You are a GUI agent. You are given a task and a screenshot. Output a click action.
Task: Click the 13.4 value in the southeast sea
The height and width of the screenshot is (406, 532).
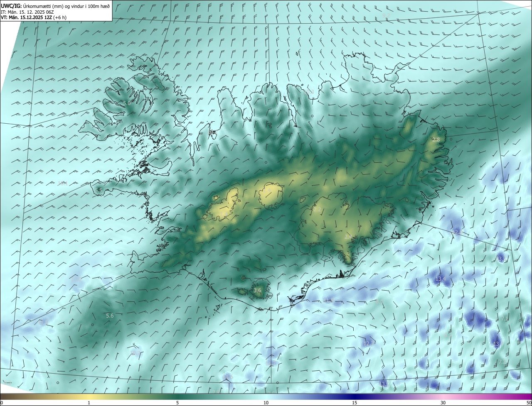click(x=441, y=279)
